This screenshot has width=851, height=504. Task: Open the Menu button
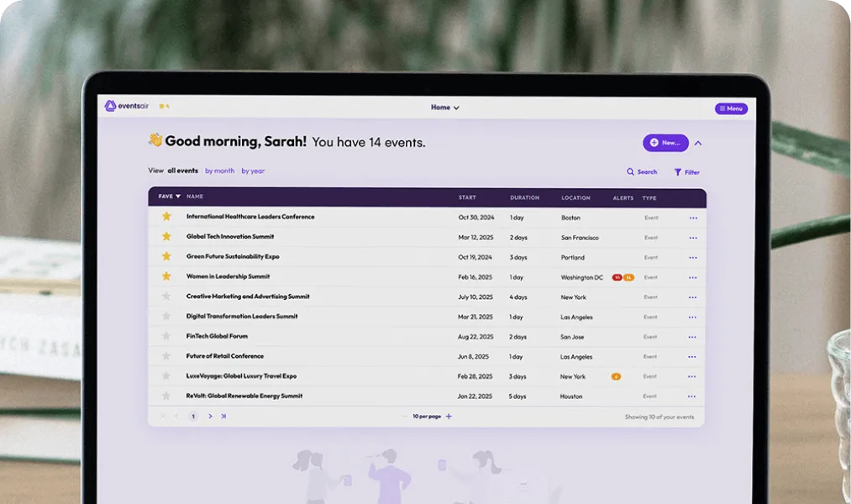click(x=731, y=108)
